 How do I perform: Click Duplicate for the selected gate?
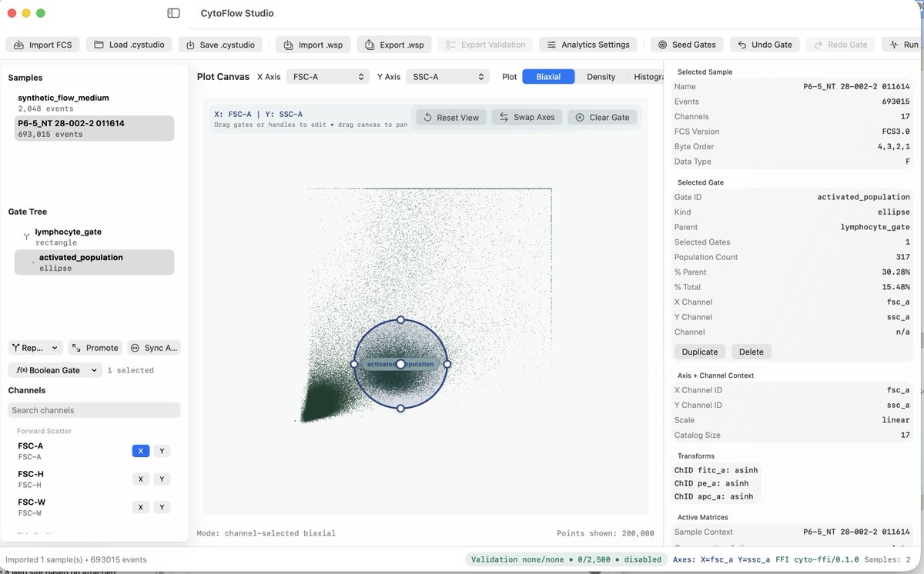pyautogui.click(x=700, y=352)
